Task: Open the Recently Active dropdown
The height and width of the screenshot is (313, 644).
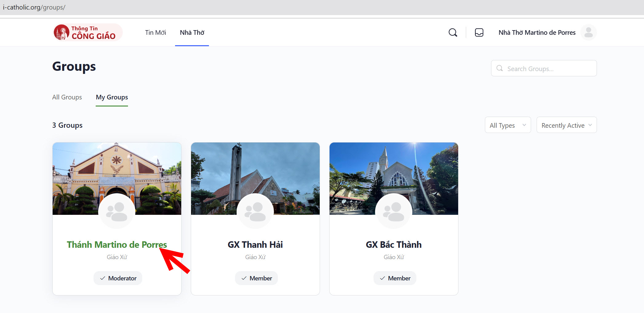Action: pyautogui.click(x=566, y=125)
